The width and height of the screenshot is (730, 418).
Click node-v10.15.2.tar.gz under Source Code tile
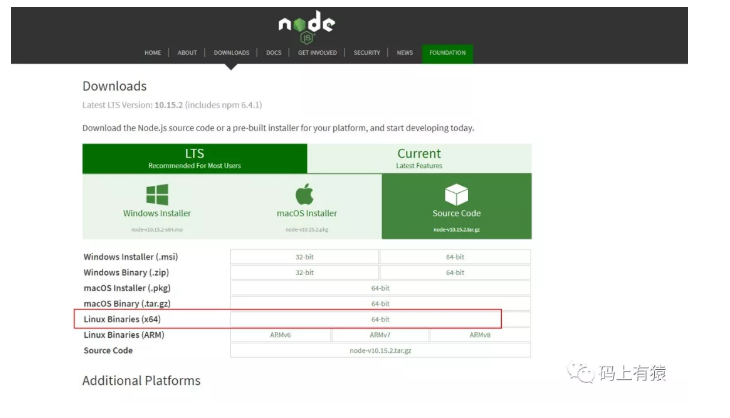pos(456,229)
